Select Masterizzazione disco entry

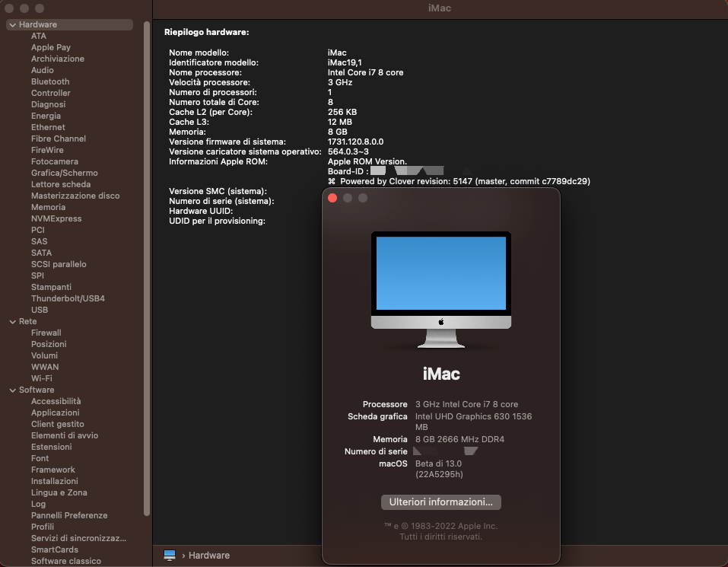(75, 196)
